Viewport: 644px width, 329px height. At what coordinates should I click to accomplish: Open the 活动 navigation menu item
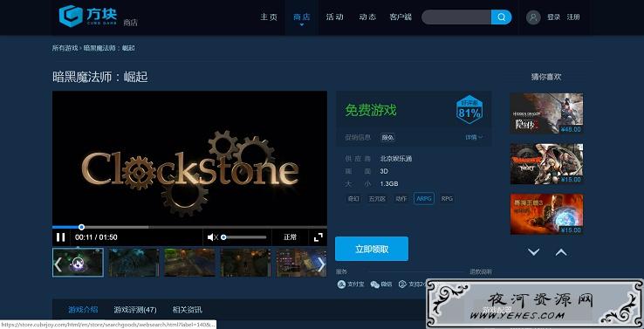[334, 17]
